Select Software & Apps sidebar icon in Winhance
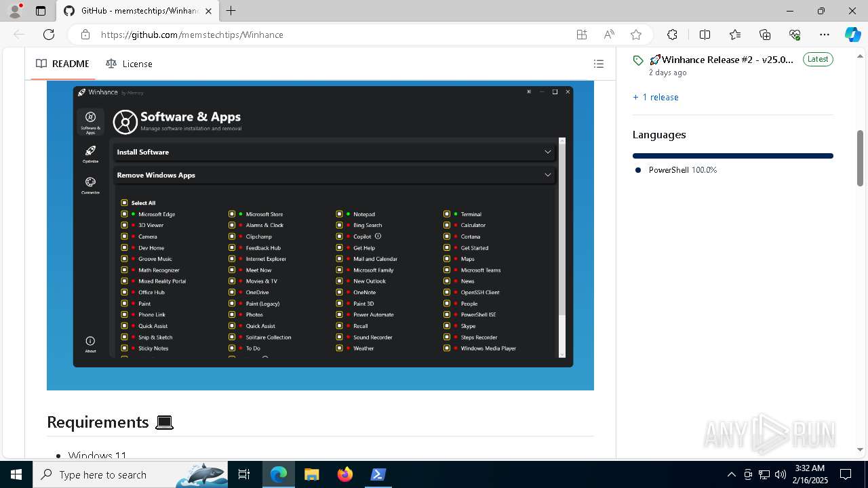The width and height of the screenshot is (868, 488). tap(90, 121)
